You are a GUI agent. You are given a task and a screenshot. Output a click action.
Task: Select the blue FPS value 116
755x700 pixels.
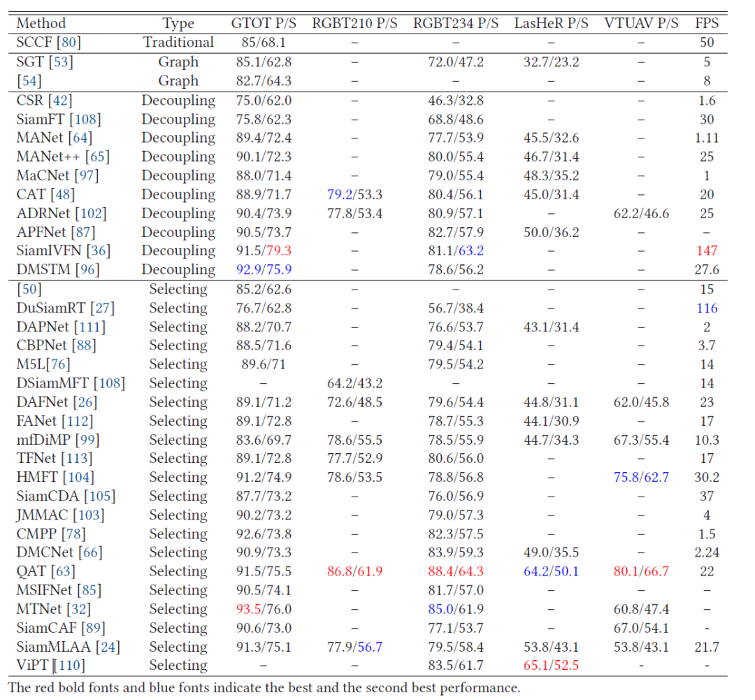tap(707, 308)
